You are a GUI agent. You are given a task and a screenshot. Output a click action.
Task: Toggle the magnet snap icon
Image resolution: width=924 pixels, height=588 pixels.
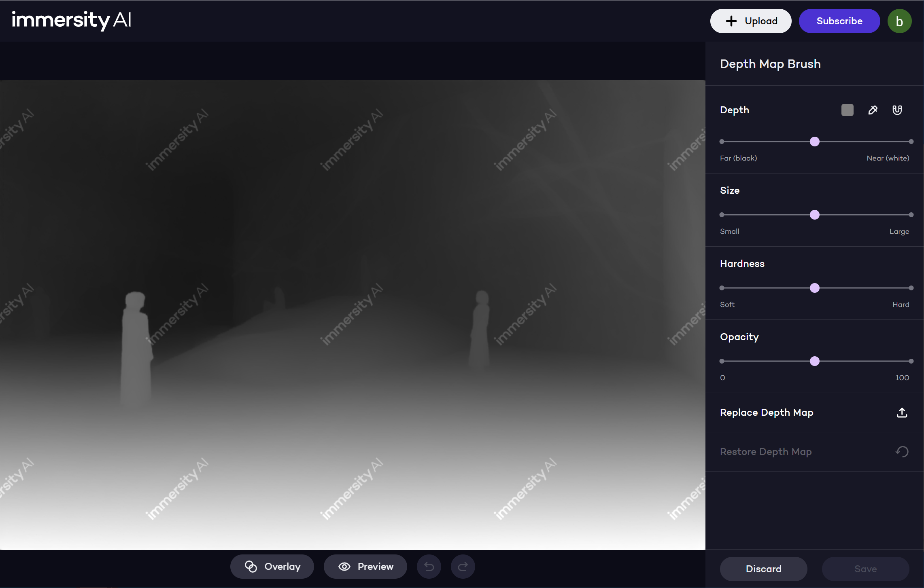(897, 110)
